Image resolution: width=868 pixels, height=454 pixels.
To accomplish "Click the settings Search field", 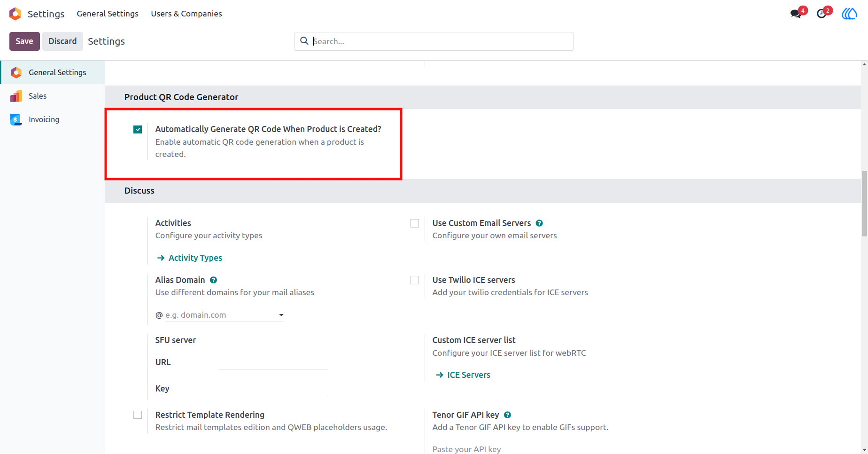I will click(x=434, y=41).
